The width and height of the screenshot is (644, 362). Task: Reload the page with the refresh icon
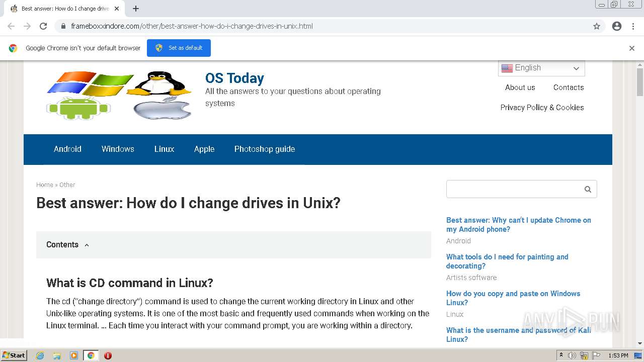click(43, 26)
